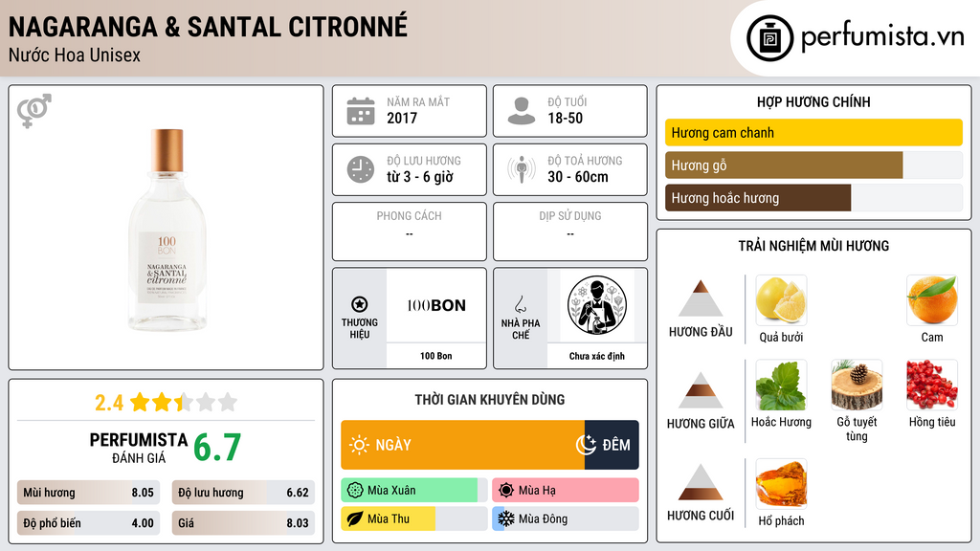Click the Độ lưu hương 6.62 score bar
980x551 pixels.
click(x=243, y=493)
